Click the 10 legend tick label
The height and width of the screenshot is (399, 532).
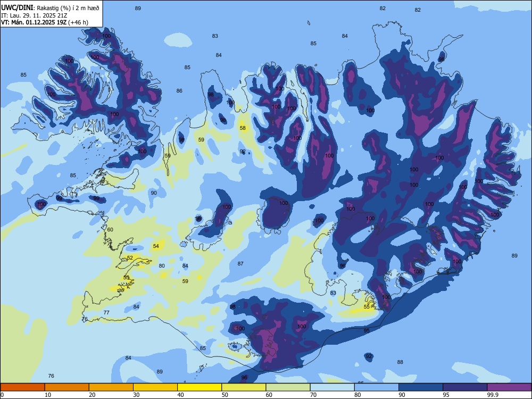coord(48,395)
